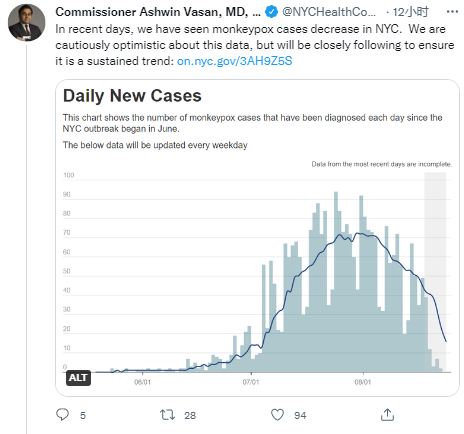Click the 06/01 date axis marker
This screenshot has height=434, width=464.
[142, 382]
